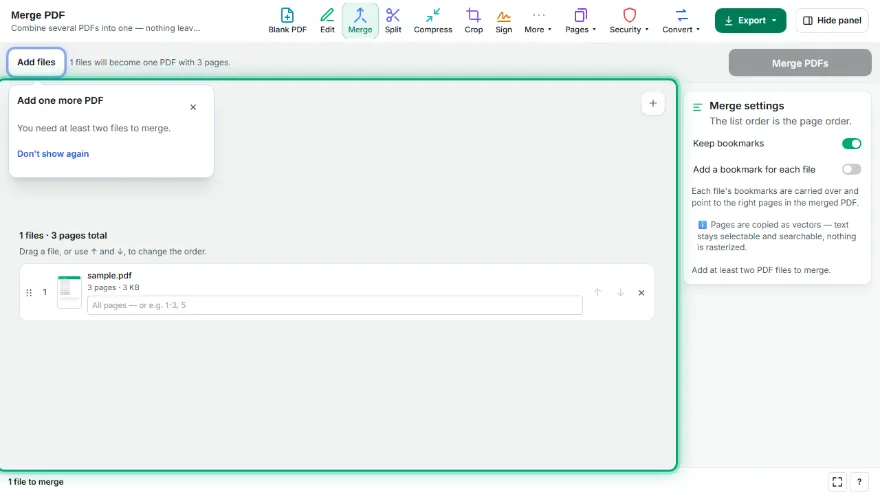Open the Security dropdown menu
880x495 pixels.
629,21
